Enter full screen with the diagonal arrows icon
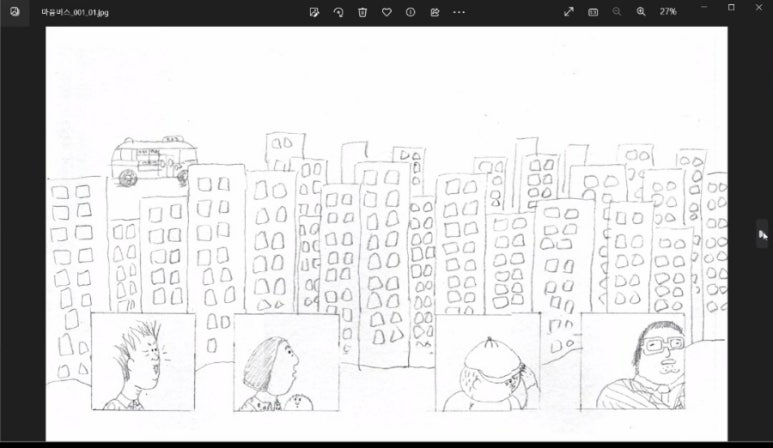773x448 pixels. tap(569, 11)
